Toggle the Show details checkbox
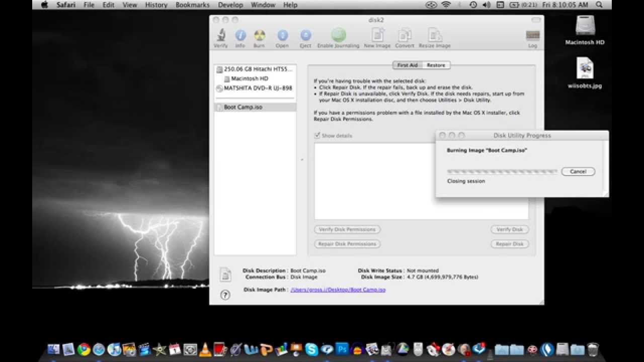This screenshot has height=362, width=644. pyautogui.click(x=317, y=136)
